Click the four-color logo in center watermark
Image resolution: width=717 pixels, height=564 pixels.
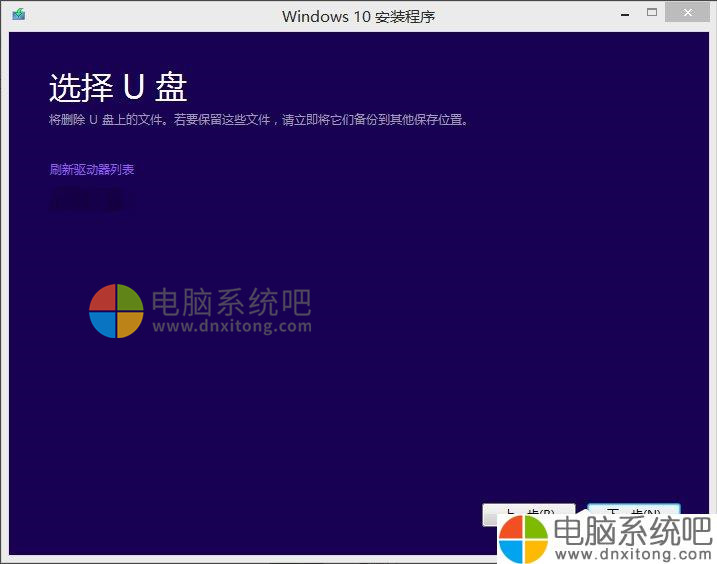click(x=116, y=311)
